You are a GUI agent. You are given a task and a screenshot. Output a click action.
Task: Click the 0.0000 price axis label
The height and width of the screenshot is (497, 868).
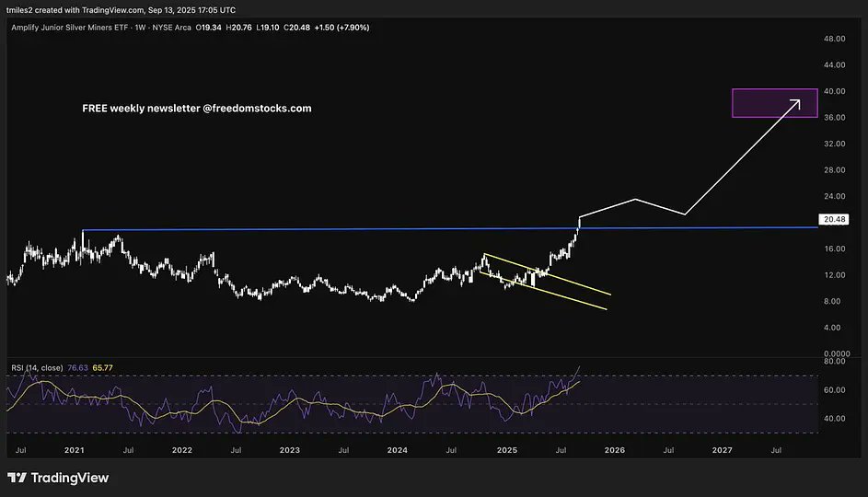[x=837, y=353]
